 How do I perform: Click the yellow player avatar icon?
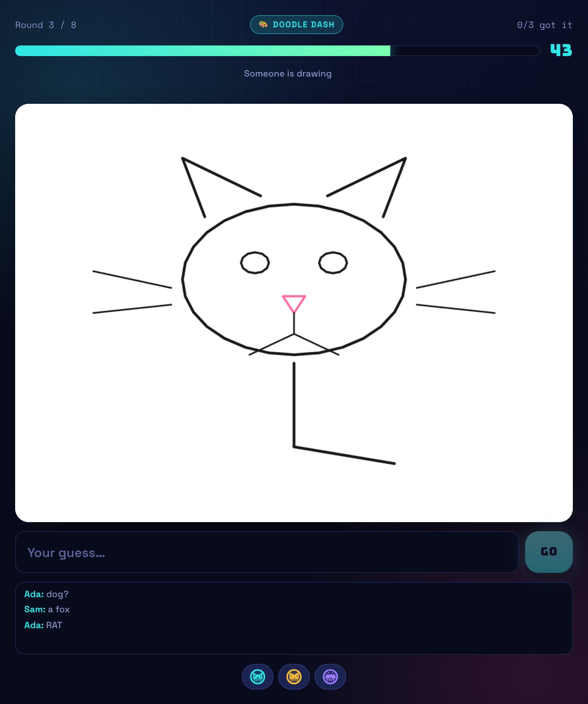tap(294, 677)
